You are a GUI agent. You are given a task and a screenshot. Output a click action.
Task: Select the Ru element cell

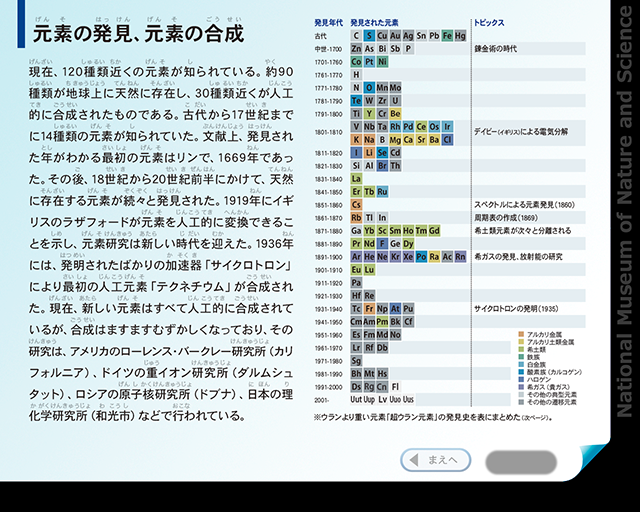(x=382, y=192)
